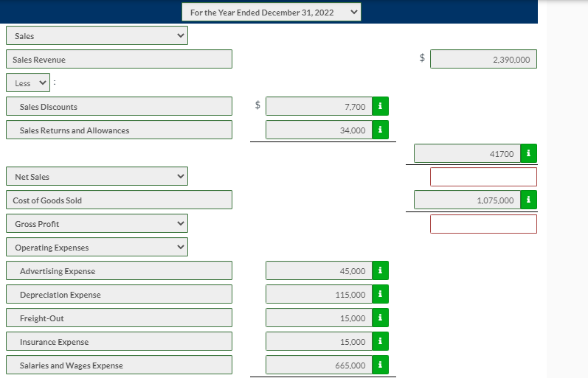Click the Sales Discounts amount field 7,700
Image resolution: width=588 pixels, height=378 pixels.
pyautogui.click(x=319, y=106)
